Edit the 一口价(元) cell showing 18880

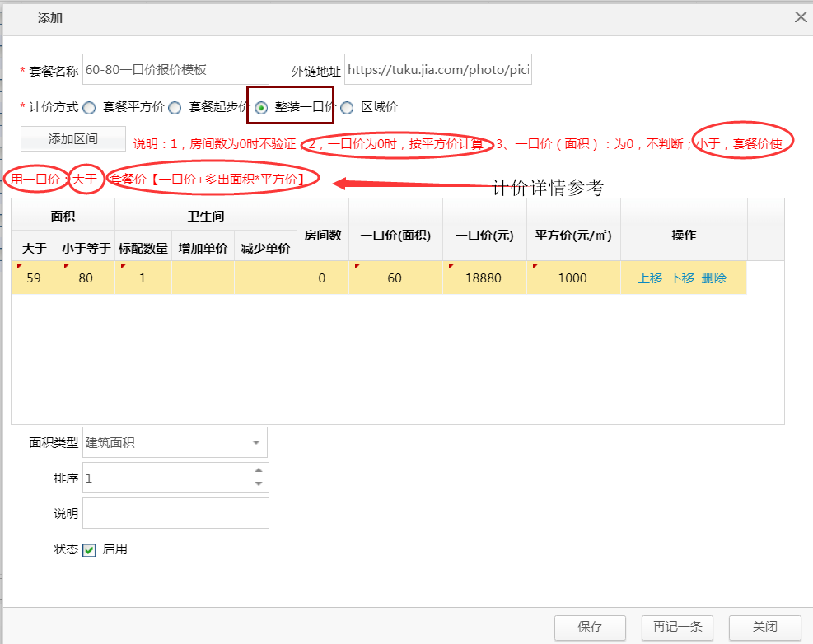pos(484,278)
